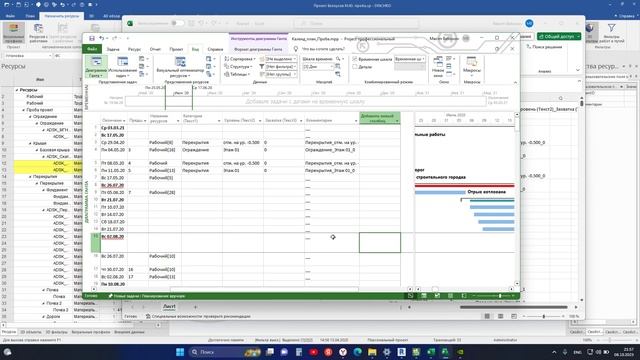This screenshot has width=640, height=360.
Task: Click the Accessibility status text in Excel's status bar
Action: pyautogui.click(x=198, y=316)
